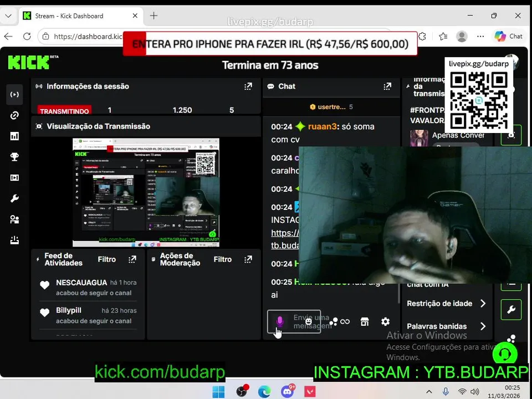Screen dimensions: 532x399
Task: Open a new browser tab
Action: point(154,16)
